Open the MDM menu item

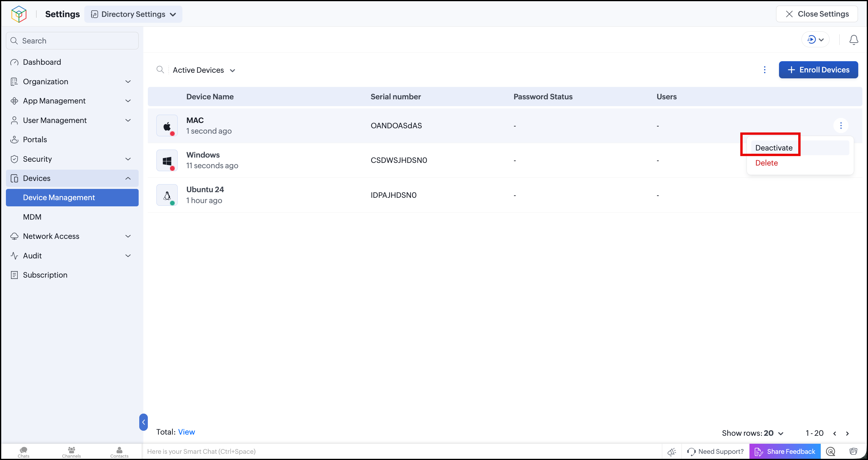[72, 217]
